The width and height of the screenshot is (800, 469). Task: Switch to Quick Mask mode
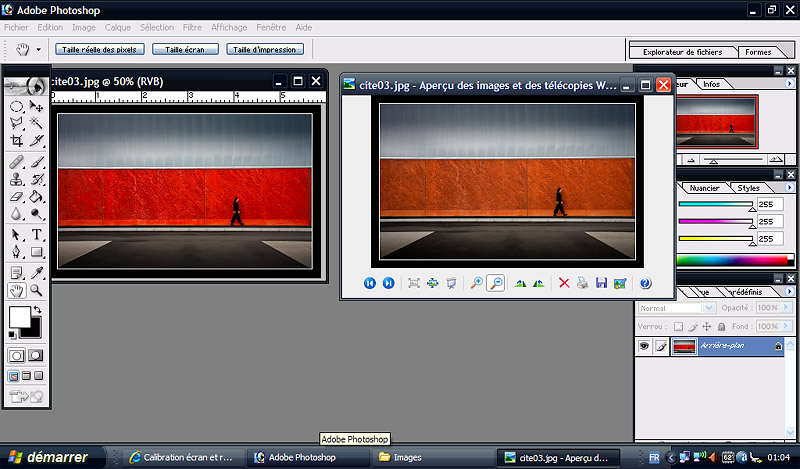point(36,356)
